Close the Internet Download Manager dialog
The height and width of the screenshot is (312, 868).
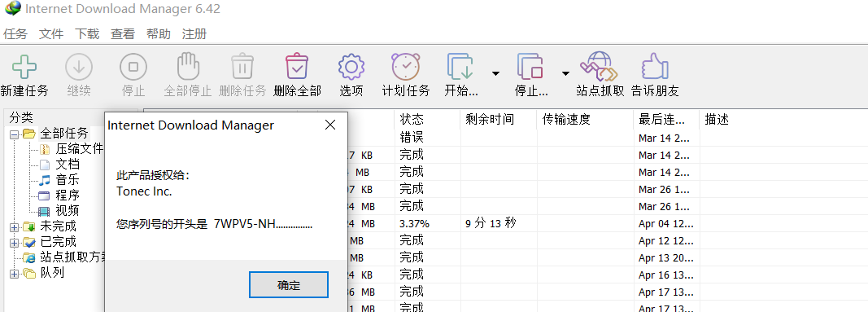click(x=330, y=125)
